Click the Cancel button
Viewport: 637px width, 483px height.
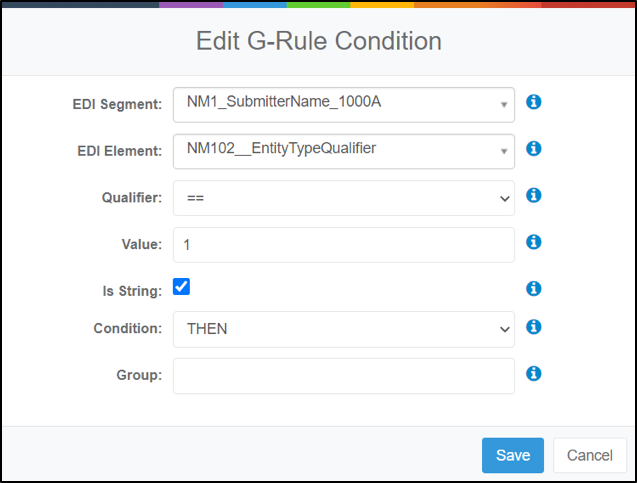point(590,455)
